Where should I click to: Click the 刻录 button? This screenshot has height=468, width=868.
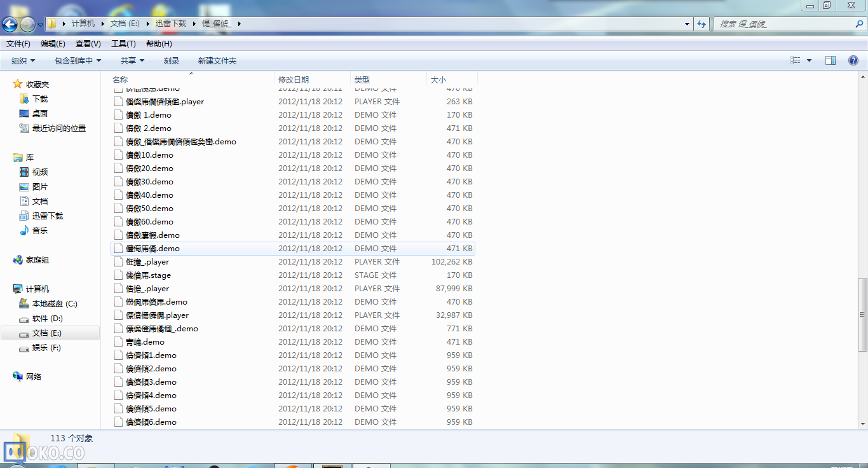(172, 60)
